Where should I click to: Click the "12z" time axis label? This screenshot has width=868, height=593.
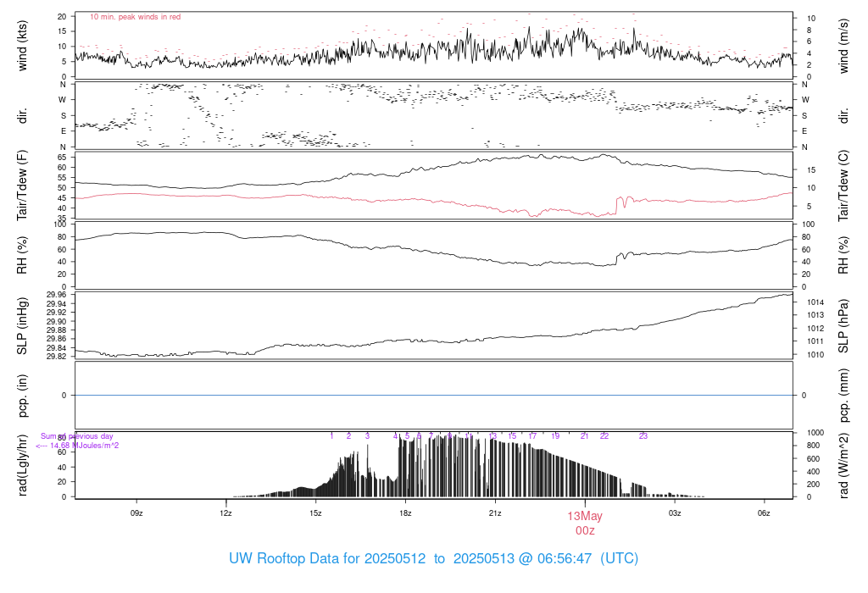point(225,513)
